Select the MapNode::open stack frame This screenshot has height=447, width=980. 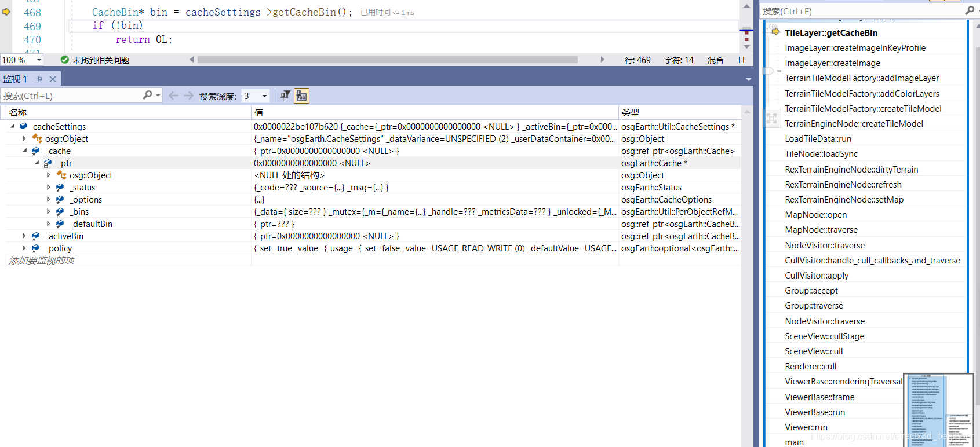(x=816, y=215)
